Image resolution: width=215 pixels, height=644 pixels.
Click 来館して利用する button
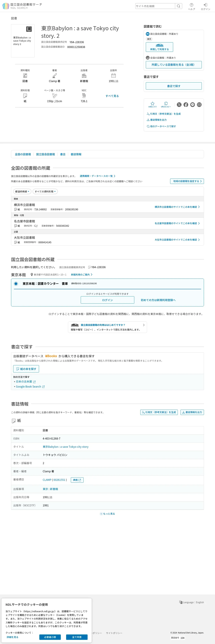pyautogui.click(x=159, y=47)
